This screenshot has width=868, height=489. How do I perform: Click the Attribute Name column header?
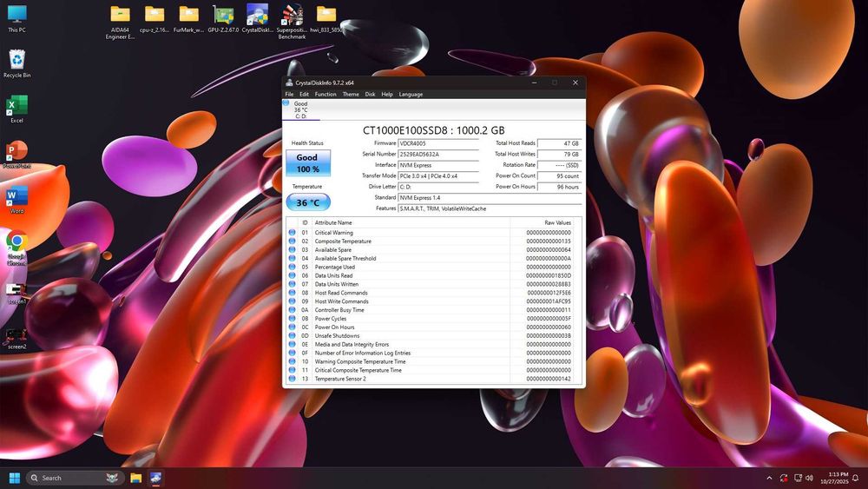pyautogui.click(x=411, y=222)
